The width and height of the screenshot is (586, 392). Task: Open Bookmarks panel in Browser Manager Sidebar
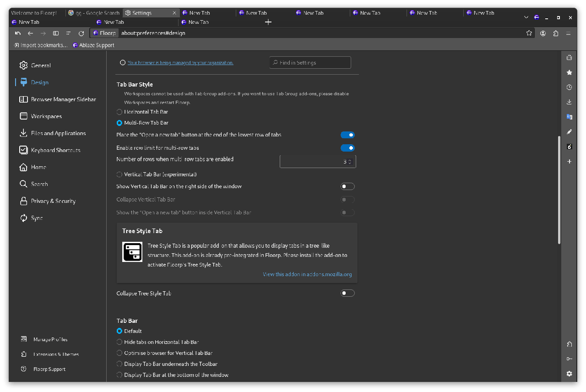point(569,72)
